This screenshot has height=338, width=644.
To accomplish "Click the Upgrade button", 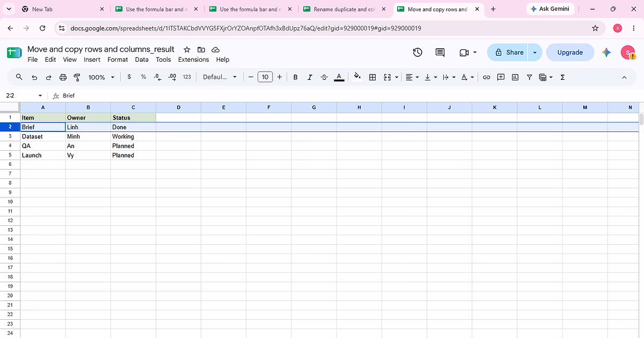I will (570, 52).
